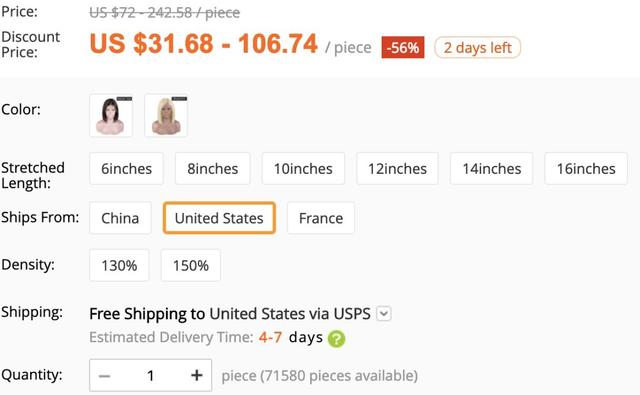This screenshot has width=640, height=395.
Task: Choose 6inches stretched length
Action: tap(127, 169)
